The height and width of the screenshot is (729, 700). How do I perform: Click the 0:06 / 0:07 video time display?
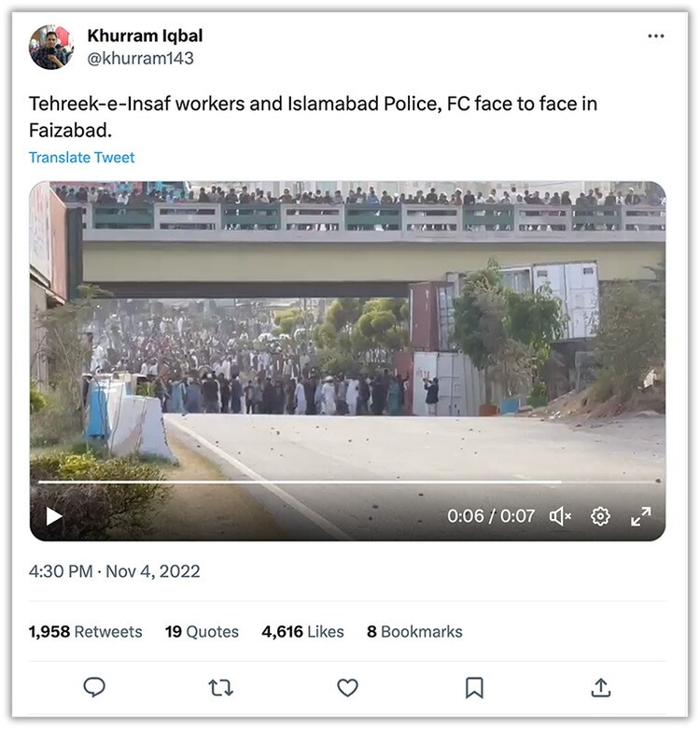(x=491, y=516)
